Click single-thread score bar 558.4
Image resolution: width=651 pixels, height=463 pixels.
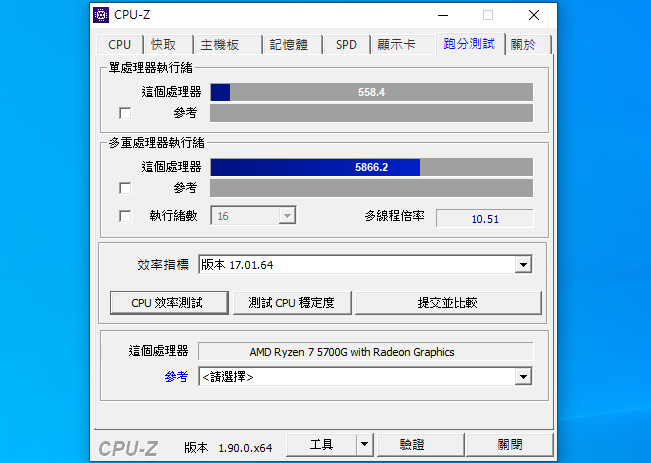[x=372, y=92]
